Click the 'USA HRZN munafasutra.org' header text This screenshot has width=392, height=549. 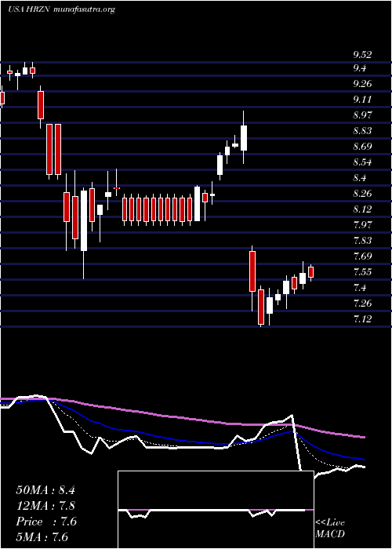[61, 9]
